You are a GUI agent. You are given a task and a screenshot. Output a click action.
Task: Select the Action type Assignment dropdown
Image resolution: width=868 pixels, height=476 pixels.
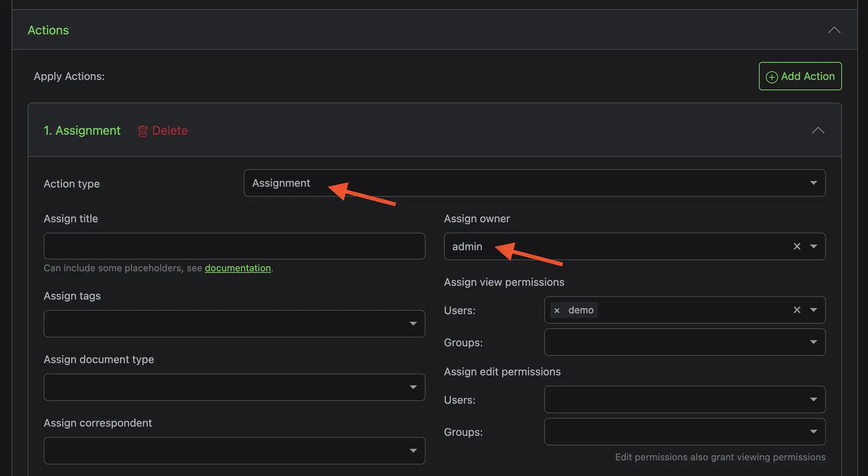tap(535, 182)
